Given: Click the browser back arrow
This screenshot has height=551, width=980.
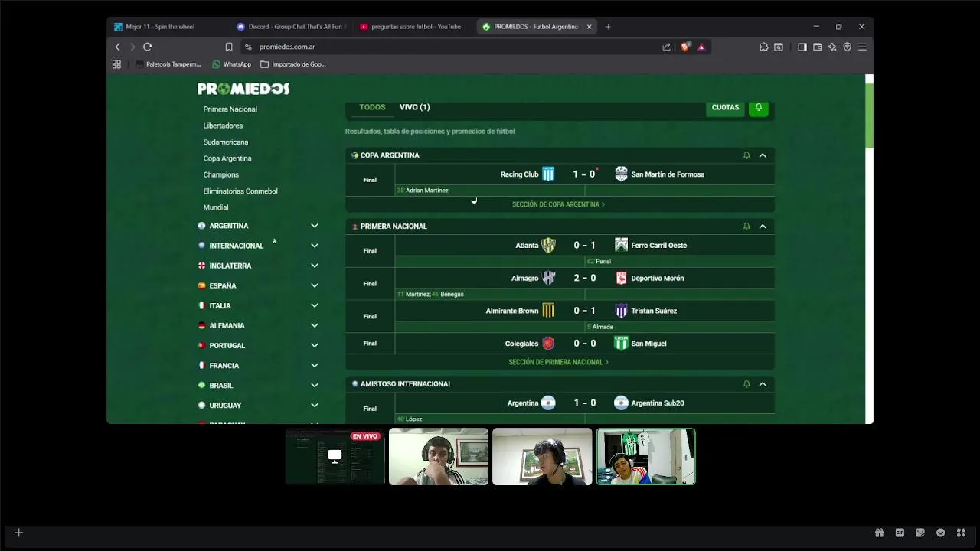Looking at the screenshot, I should (x=118, y=47).
